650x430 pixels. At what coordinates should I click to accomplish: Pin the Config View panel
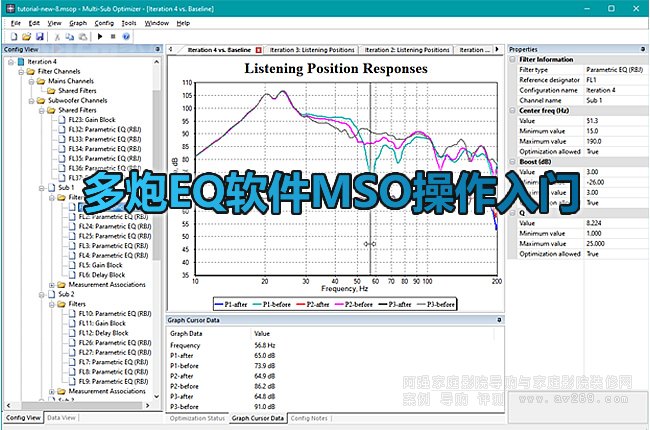[x=158, y=49]
